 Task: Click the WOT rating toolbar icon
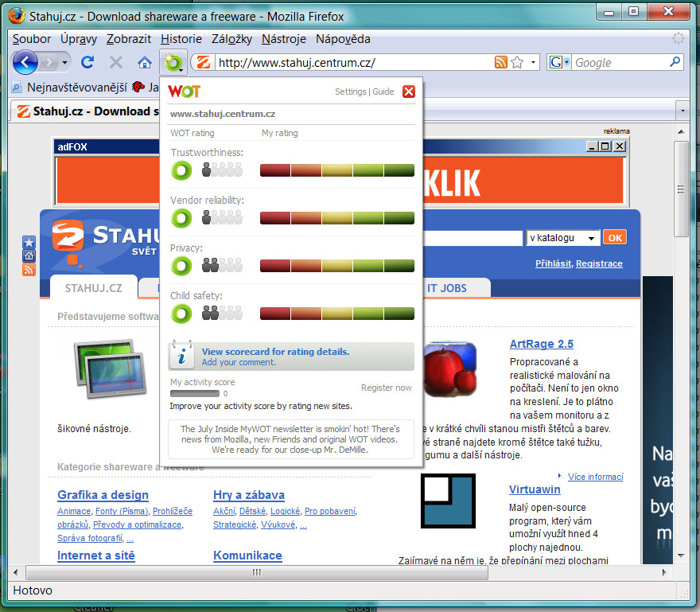click(x=172, y=62)
